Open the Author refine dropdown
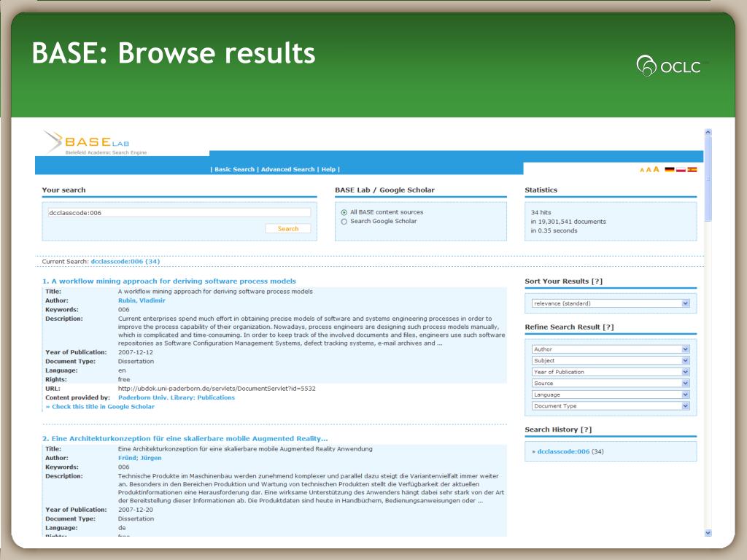 (611, 349)
